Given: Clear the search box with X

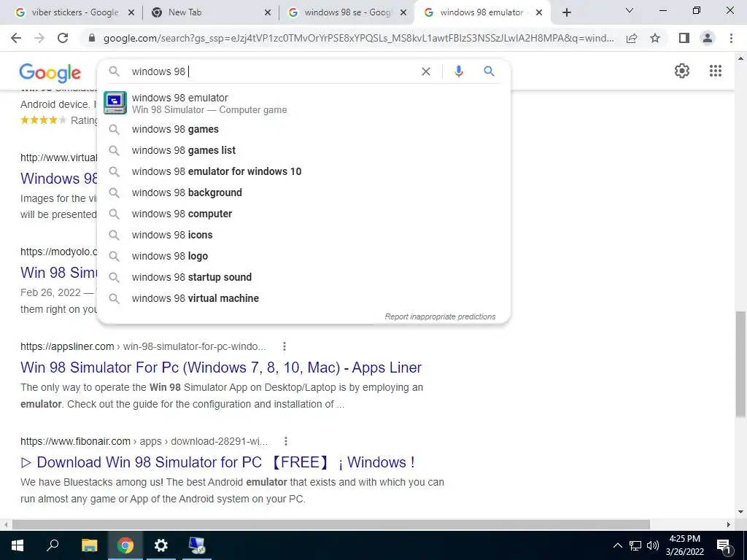Looking at the screenshot, I should 426,71.
